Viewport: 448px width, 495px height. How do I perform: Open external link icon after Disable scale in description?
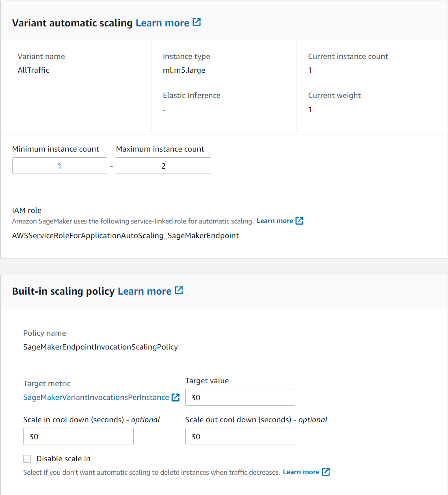[326, 472]
